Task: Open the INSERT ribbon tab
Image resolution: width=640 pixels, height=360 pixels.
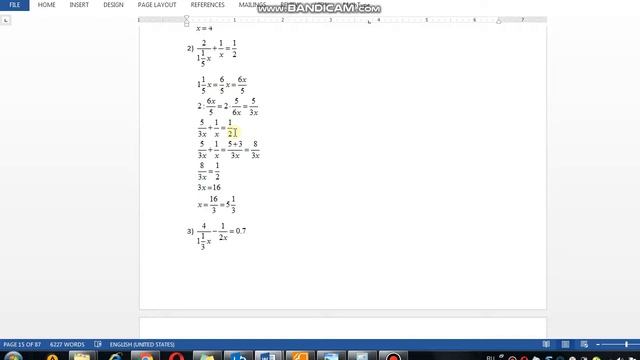Action: pyautogui.click(x=79, y=5)
